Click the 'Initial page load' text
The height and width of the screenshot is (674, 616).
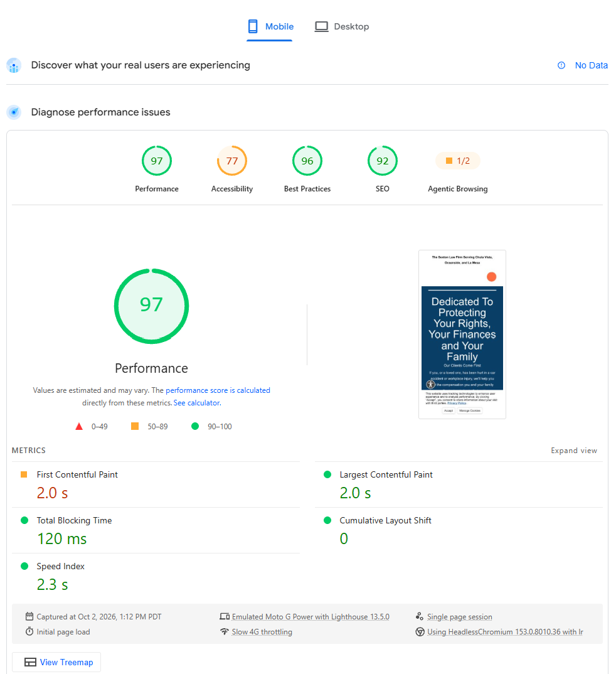point(63,632)
